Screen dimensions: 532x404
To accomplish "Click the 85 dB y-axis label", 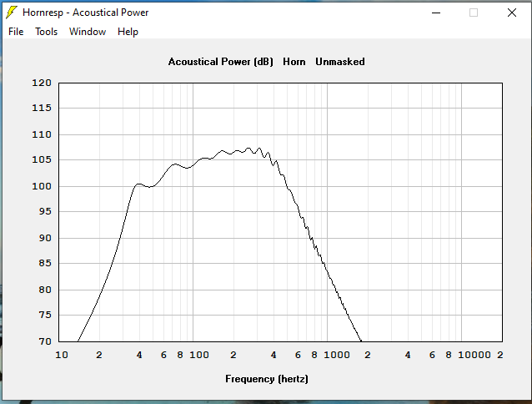I will 45,263.
